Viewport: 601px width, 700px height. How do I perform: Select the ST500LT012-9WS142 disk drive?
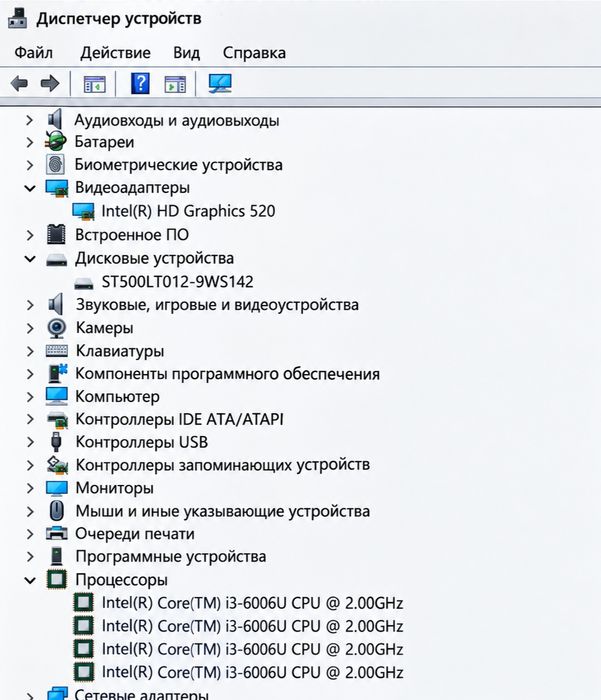click(x=177, y=282)
